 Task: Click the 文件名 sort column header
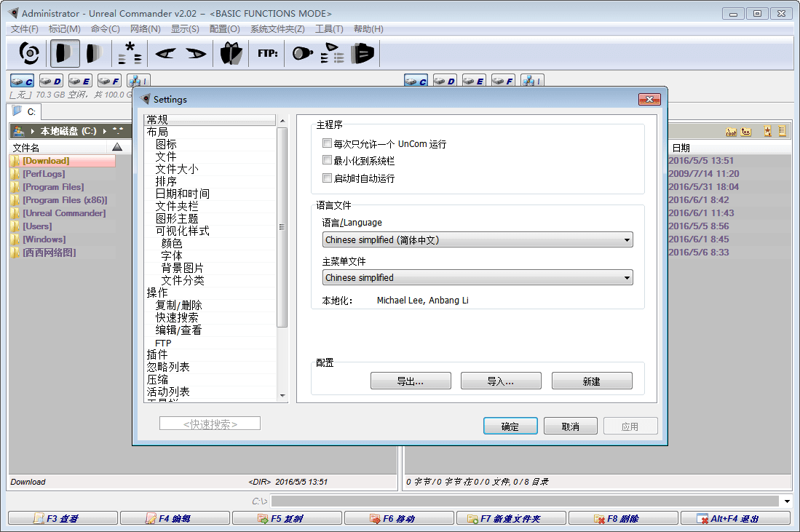pyautogui.click(x=58, y=148)
